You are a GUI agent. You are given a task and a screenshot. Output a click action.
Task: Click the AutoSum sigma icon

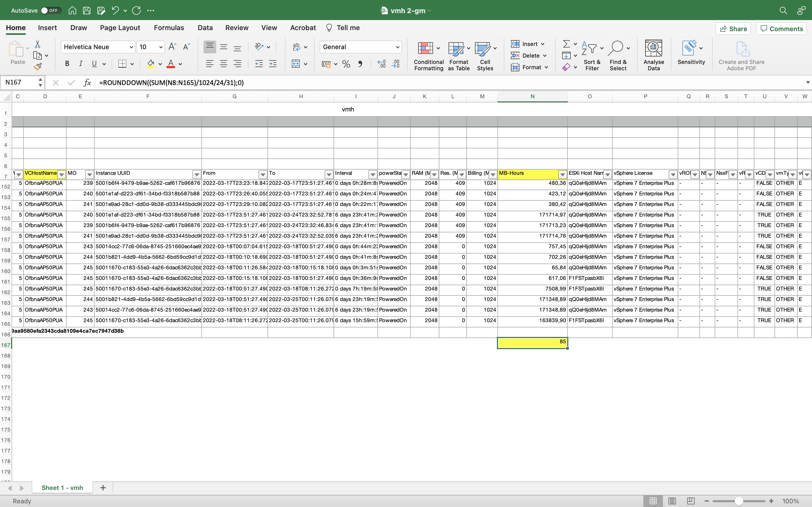566,44
